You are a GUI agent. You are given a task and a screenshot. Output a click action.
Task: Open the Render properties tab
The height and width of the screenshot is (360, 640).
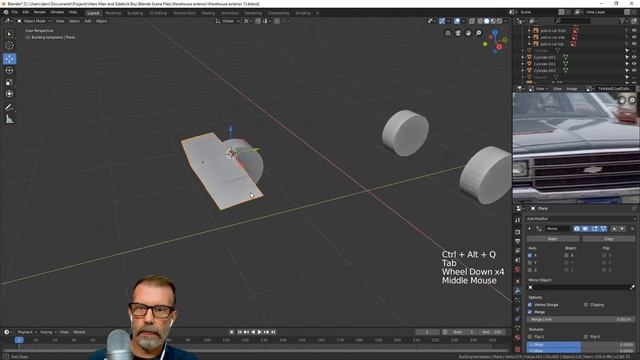pos(518,231)
